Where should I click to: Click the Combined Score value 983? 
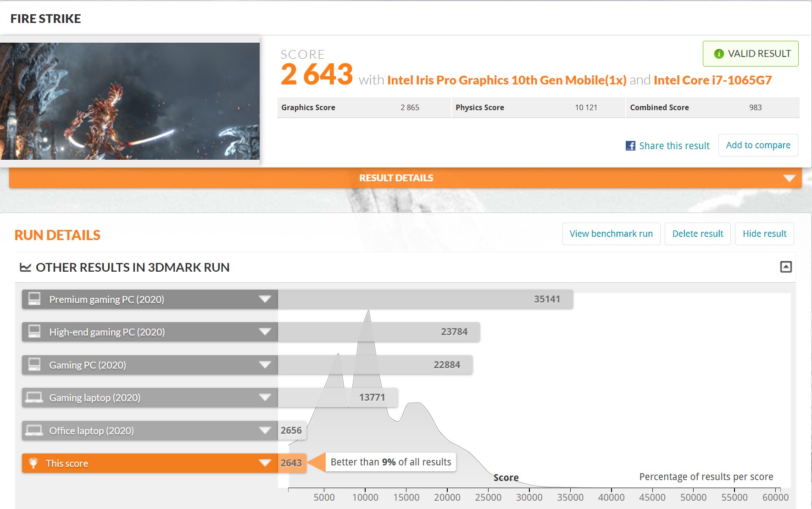(755, 107)
